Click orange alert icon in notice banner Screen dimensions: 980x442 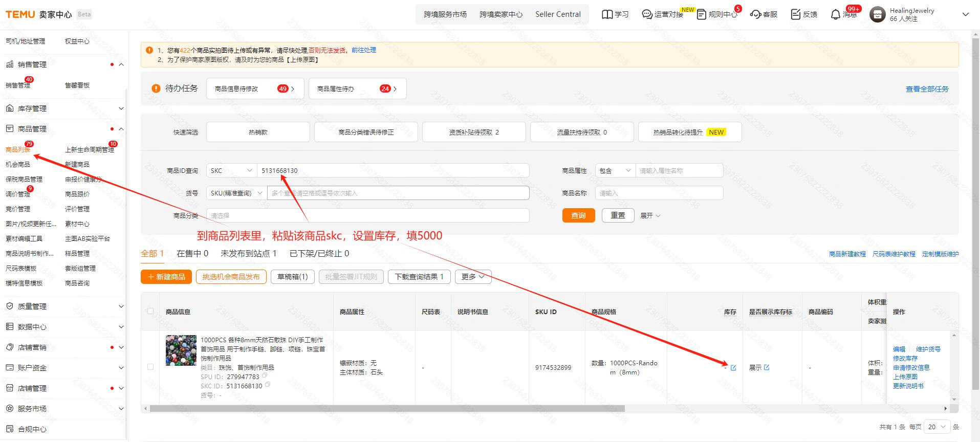(x=149, y=50)
